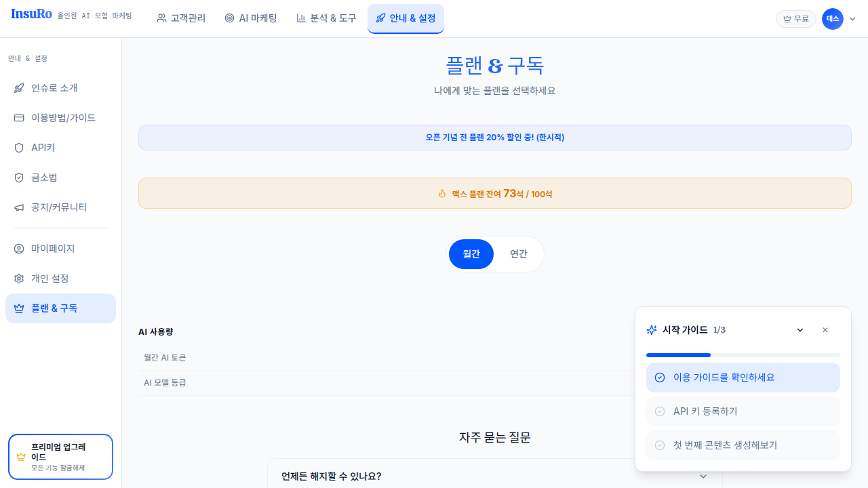
Task: Open the user profile dropdown arrow
Action: [852, 19]
